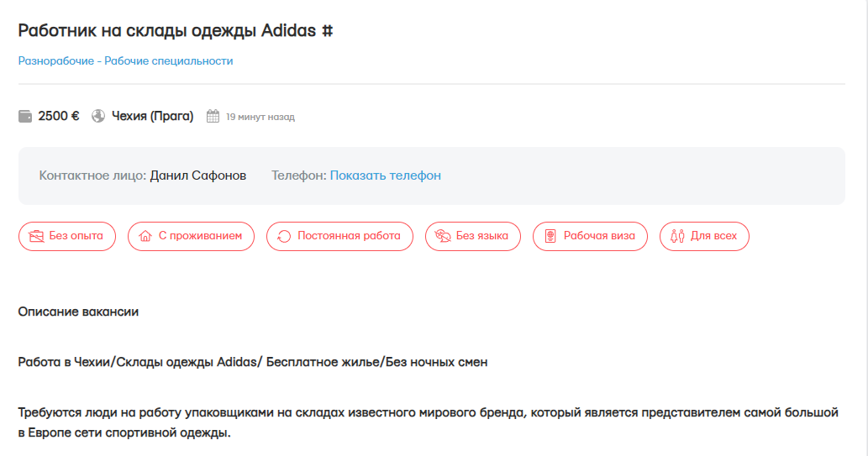Click the wallet icon beside the salary

pos(25,117)
